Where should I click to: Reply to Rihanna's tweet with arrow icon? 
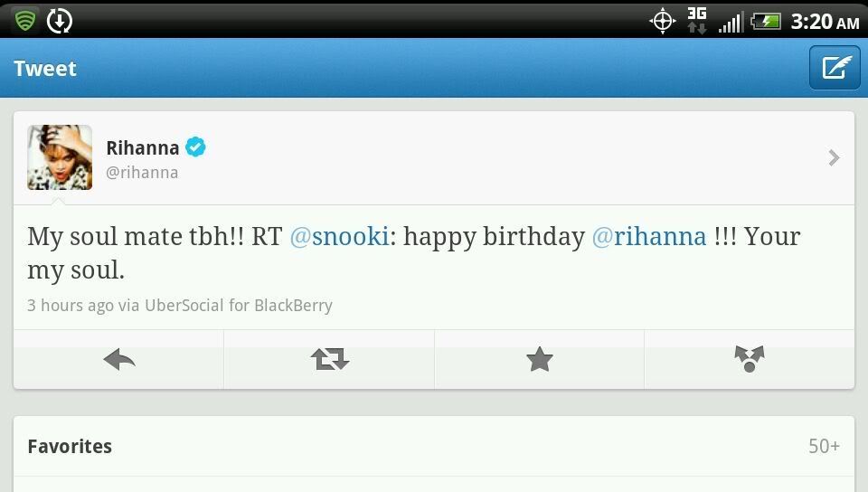coord(119,360)
